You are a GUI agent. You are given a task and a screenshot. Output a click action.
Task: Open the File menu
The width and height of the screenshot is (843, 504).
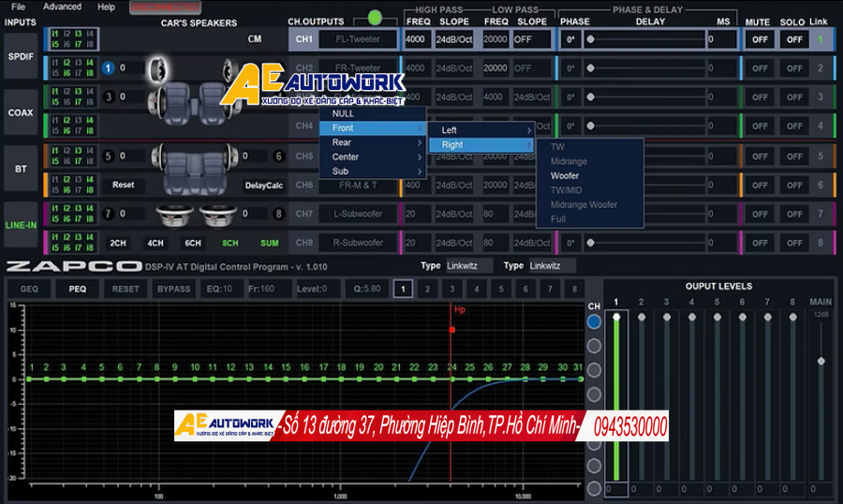coord(19,7)
